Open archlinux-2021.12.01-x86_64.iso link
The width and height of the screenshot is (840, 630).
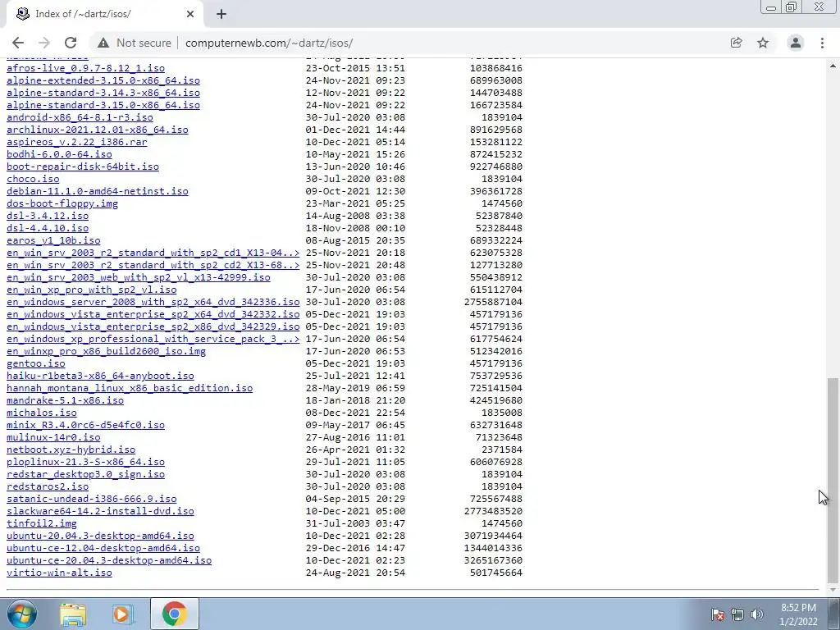97,130
